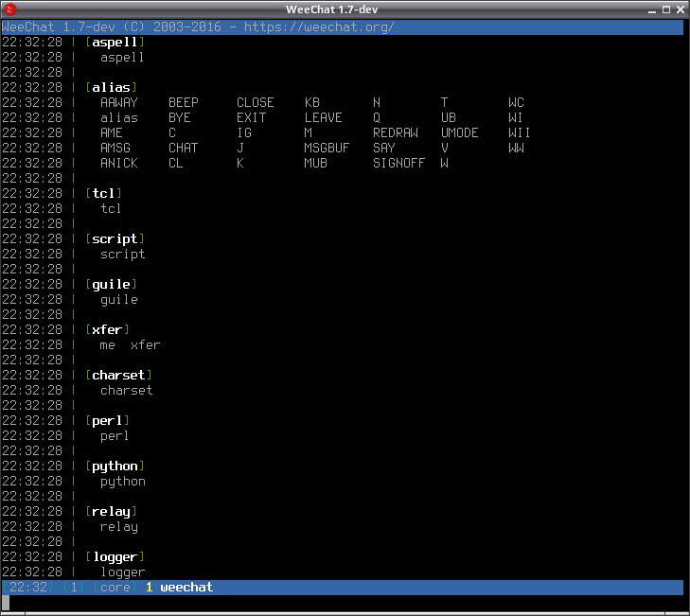Screen dimensions: 690x616
Task: Select the IG alias command
Action: 244,132
